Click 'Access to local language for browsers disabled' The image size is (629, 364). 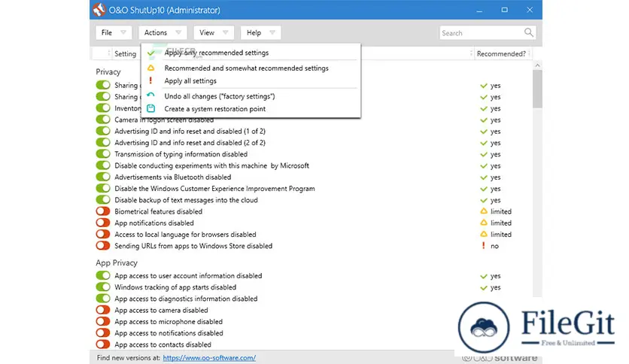click(x=185, y=234)
